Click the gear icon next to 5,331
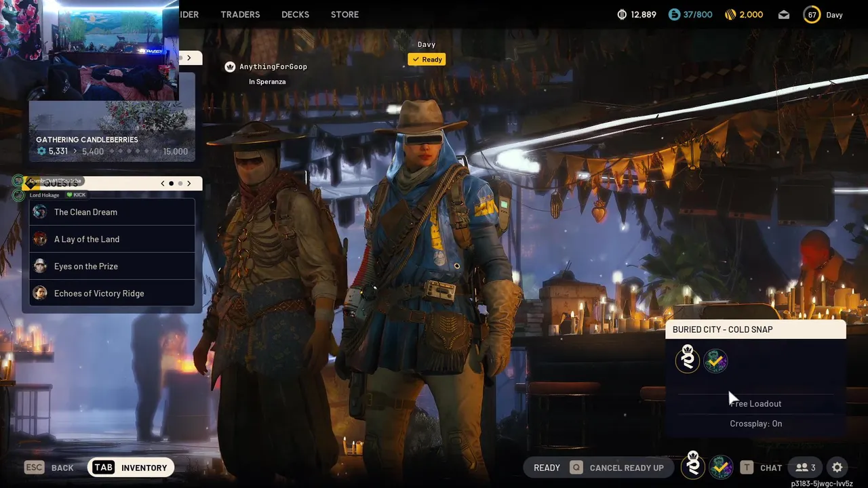The width and height of the screenshot is (868, 488). click(41, 151)
